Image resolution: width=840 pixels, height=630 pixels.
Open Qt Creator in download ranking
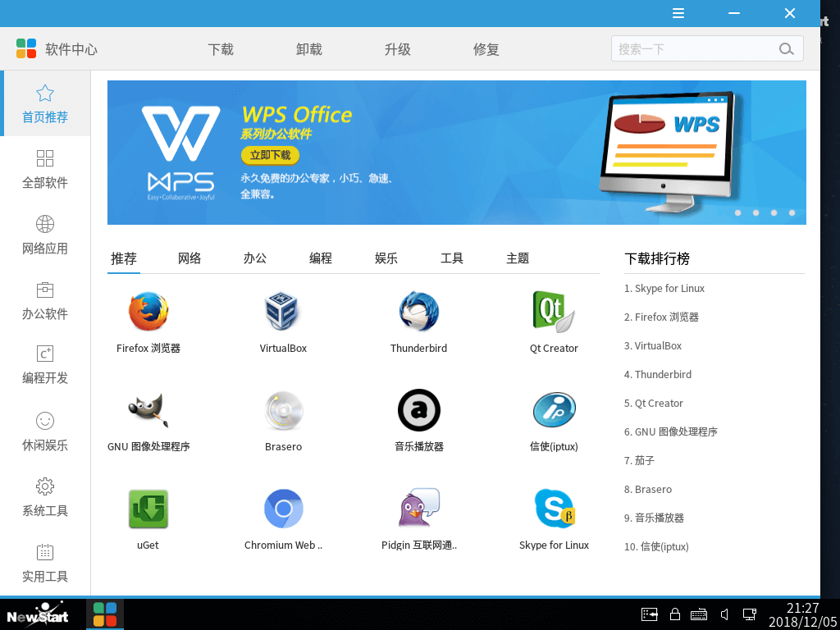click(x=654, y=404)
